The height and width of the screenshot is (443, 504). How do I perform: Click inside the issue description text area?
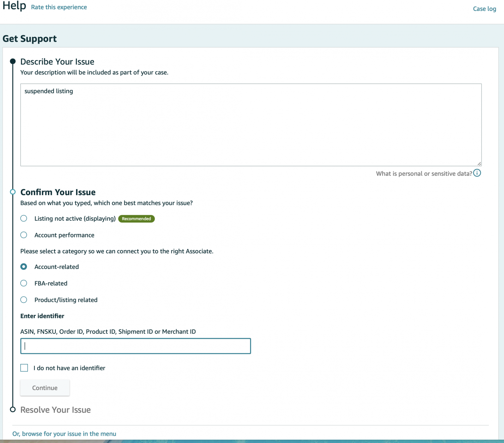(251, 125)
